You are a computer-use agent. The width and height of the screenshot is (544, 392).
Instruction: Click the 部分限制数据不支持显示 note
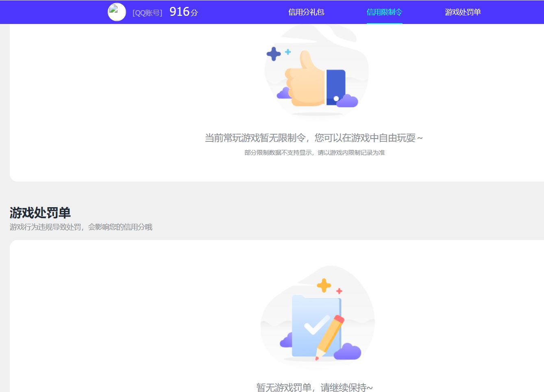[314, 153]
